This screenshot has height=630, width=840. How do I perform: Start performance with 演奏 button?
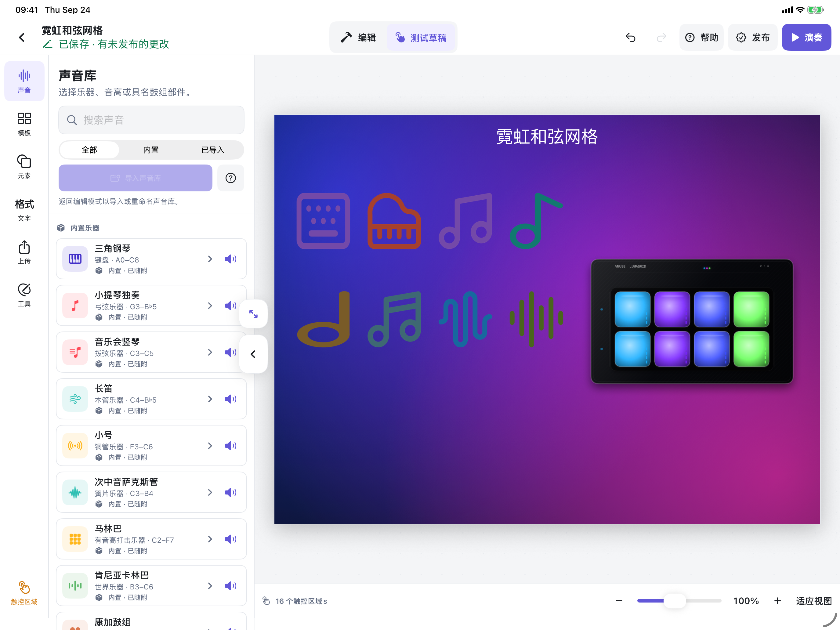click(806, 37)
